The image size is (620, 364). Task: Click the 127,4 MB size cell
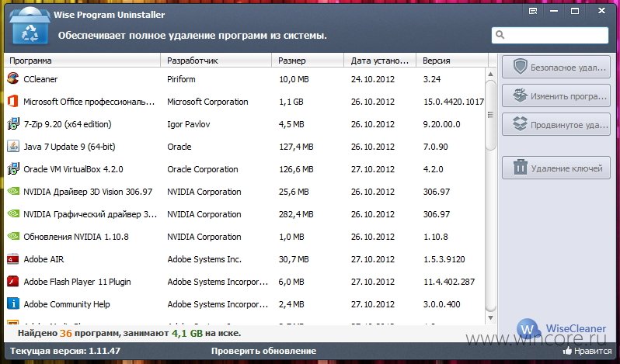[296, 147]
